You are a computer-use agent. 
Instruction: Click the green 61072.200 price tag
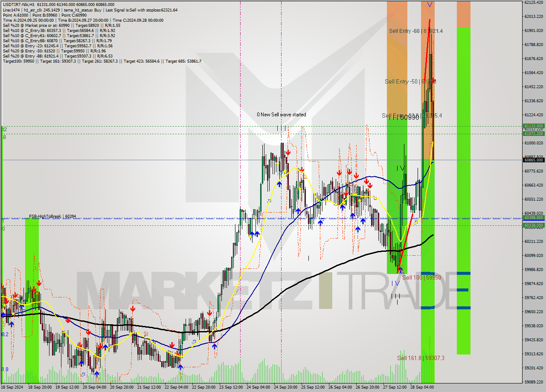tap(534, 134)
